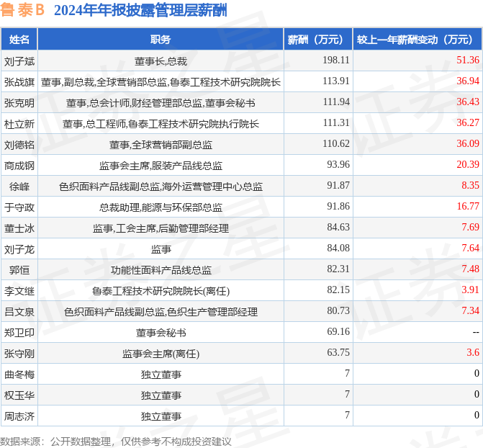The image size is (483, 448).
Task: Click the salary value 198.11
Action: (336, 60)
